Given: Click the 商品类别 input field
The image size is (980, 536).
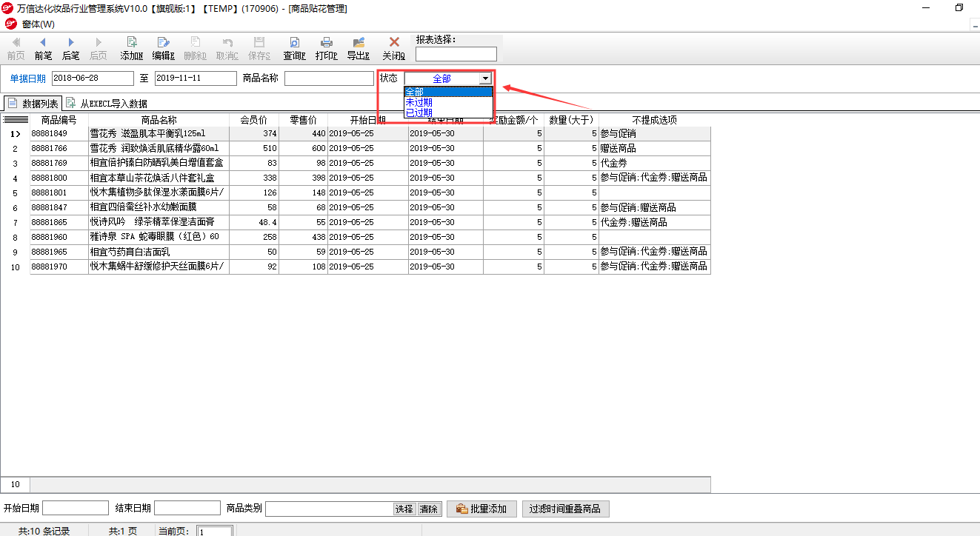Looking at the screenshot, I should pyautogui.click(x=329, y=509).
